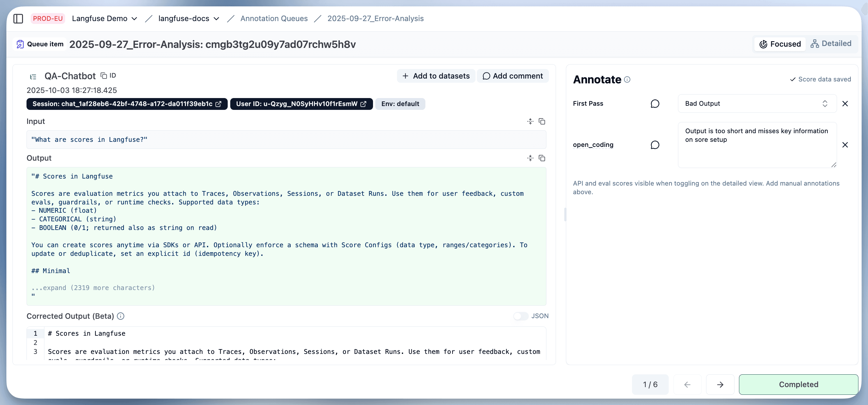Image resolution: width=868 pixels, height=405 pixels.
Task: Click Add comment button
Action: coord(513,76)
